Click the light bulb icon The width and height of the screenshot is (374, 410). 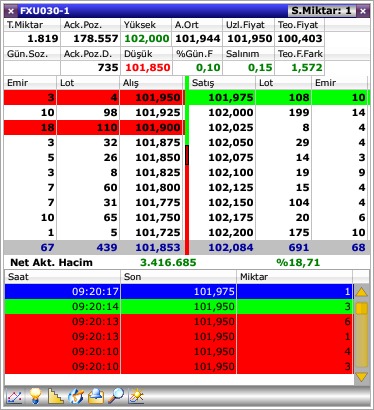[x=35, y=396]
